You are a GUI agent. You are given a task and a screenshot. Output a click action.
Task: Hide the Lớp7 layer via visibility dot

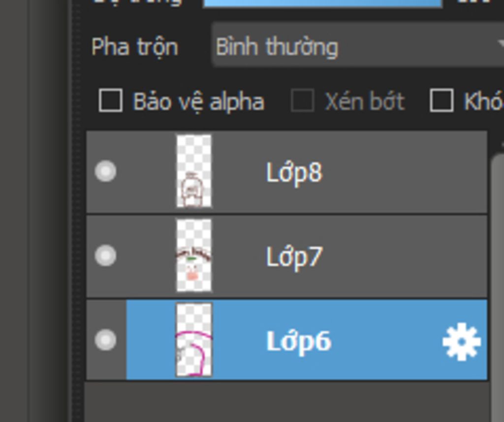(x=105, y=256)
